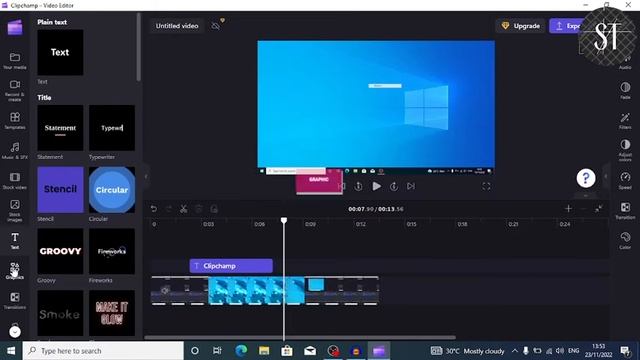Rename the Untitled video title field
Viewport: 640px width, 360px height.
click(x=177, y=26)
